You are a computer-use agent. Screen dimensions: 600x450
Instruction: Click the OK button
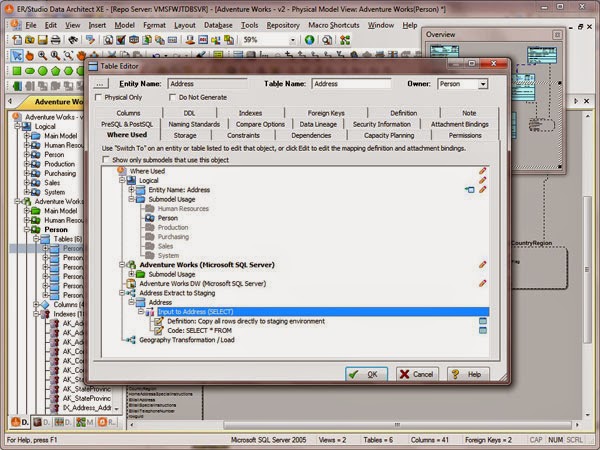[366, 374]
